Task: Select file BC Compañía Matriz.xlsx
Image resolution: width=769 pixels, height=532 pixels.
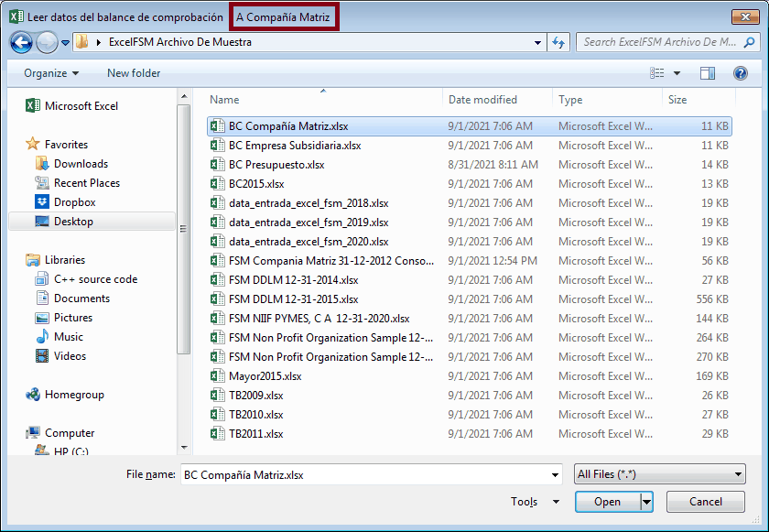Action: [470, 126]
